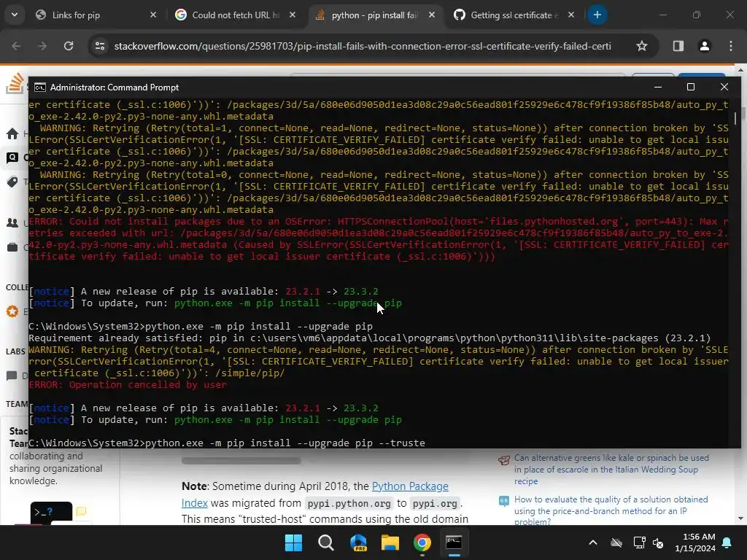Open Users icon in Stack Overflow sidebar
This screenshot has width=747, height=560.
tap(12, 222)
